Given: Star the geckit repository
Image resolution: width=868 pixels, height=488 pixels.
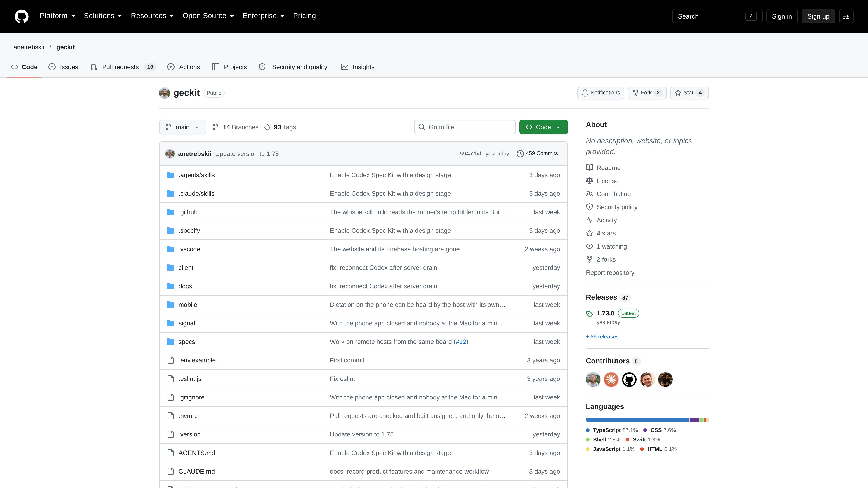Looking at the screenshot, I should pyautogui.click(x=689, y=93).
